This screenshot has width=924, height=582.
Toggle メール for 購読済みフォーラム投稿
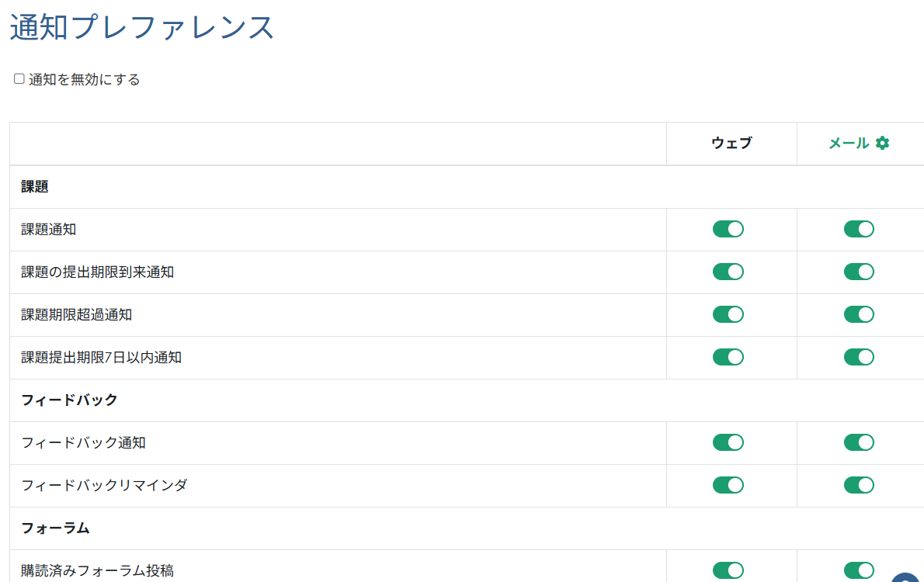click(x=859, y=570)
